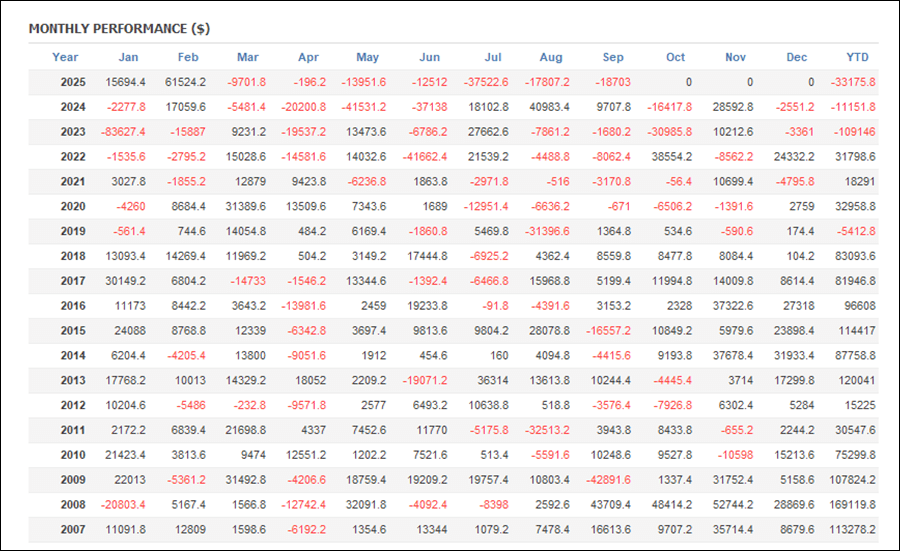This screenshot has width=900, height=551.
Task: Click the Apr column header
Action: (x=308, y=57)
